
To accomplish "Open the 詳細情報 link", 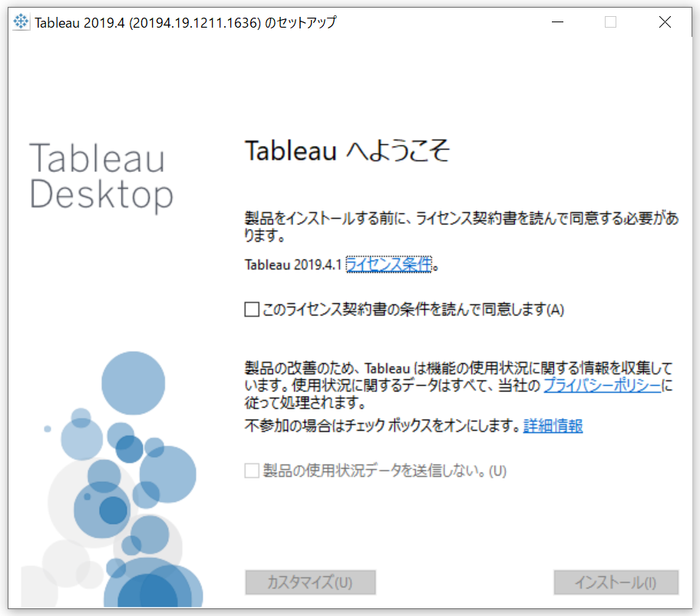I will [553, 426].
